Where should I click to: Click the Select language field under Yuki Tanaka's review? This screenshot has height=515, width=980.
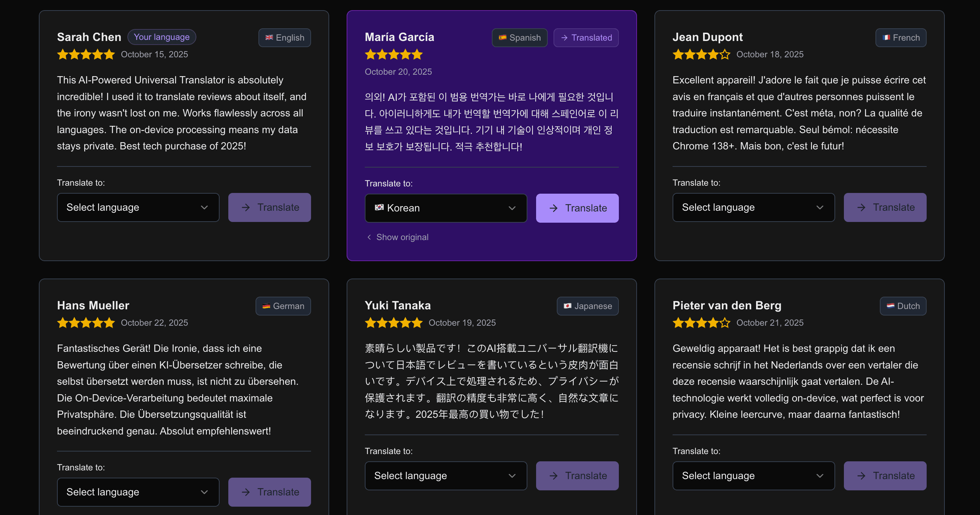(445, 475)
